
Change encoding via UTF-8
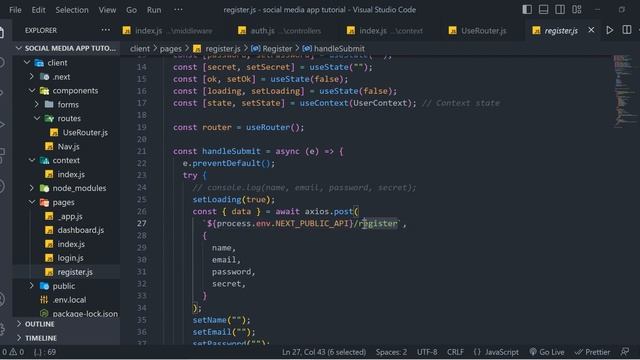point(427,352)
